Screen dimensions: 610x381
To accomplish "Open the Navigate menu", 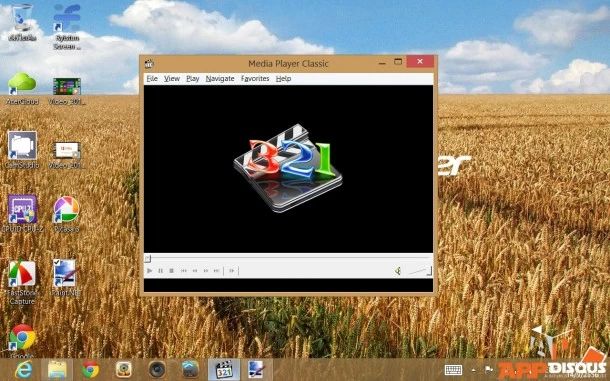I will (x=220, y=79).
